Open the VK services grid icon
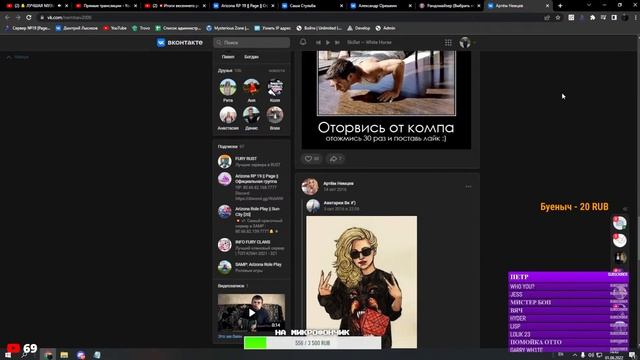The image size is (640, 360). coord(448,42)
